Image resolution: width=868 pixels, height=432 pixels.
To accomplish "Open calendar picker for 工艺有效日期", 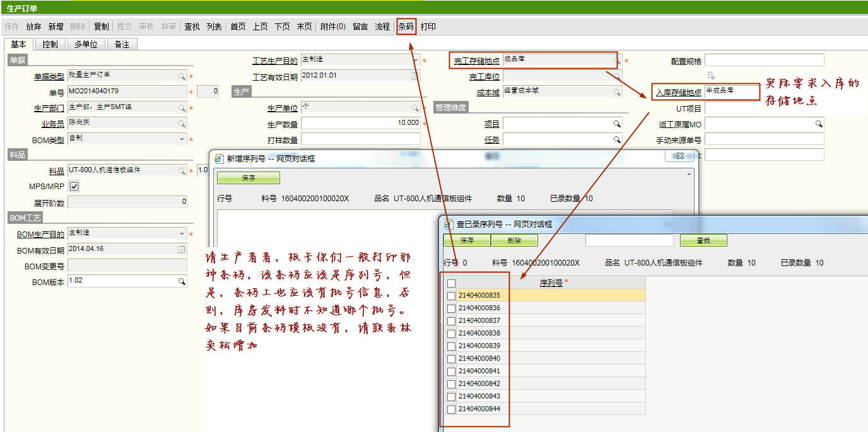I will tap(414, 76).
